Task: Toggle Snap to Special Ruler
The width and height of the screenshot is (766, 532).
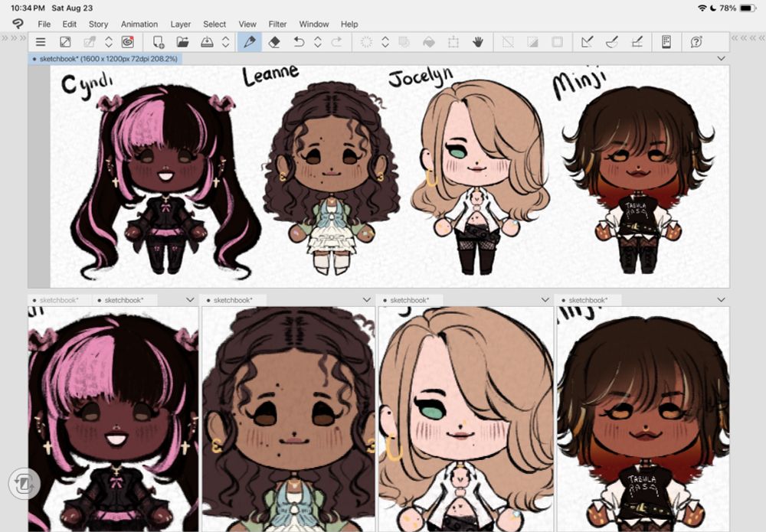Action: (611, 42)
